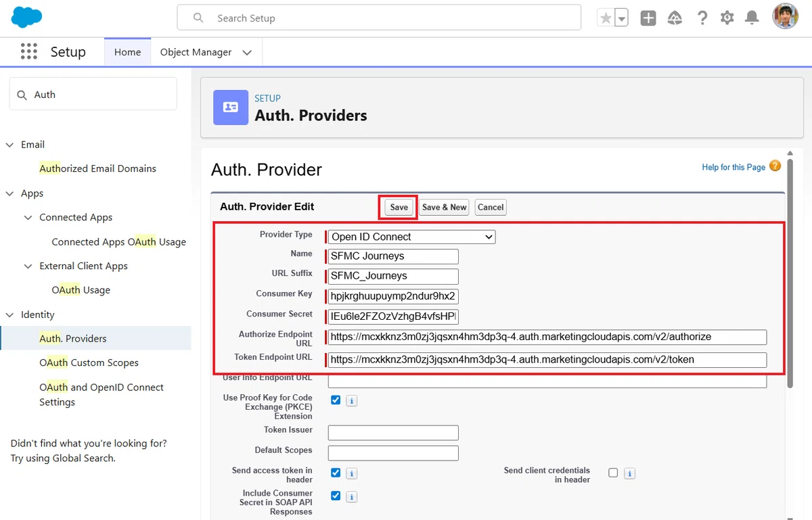Viewport: 812px width, 520px height.
Task: Check Send client credentials in header
Action: (x=613, y=473)
